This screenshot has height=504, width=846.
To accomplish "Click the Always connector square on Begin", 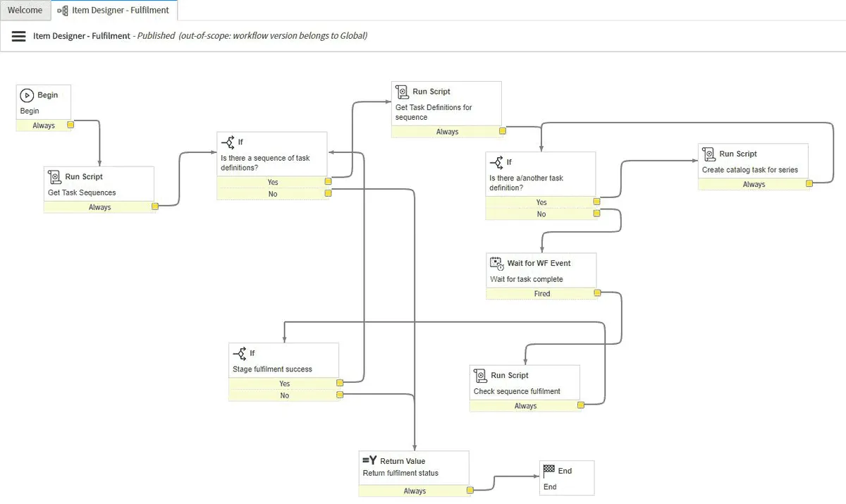I will 70,125.
